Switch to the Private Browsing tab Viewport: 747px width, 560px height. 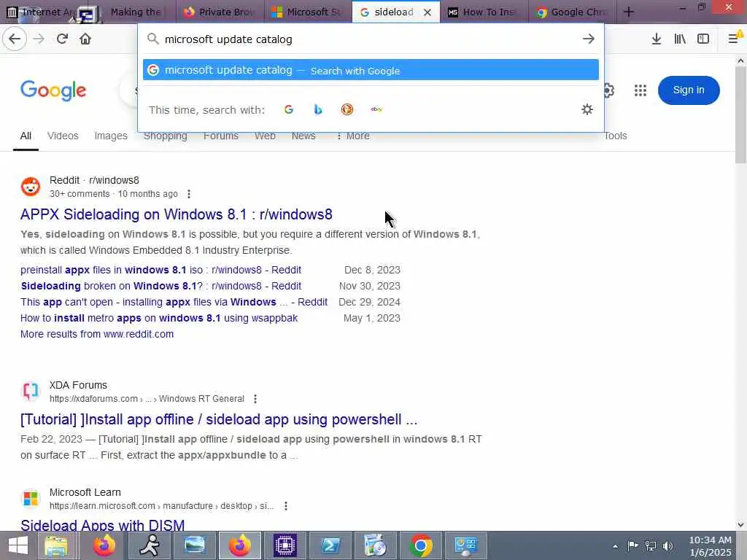click(220, 12)
